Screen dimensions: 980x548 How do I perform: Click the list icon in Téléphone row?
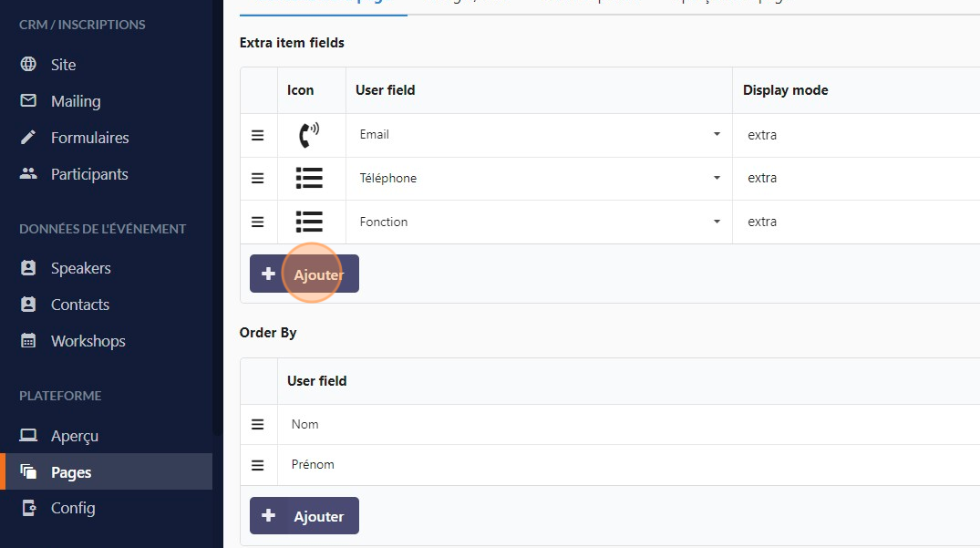click(x=310, y=179)
